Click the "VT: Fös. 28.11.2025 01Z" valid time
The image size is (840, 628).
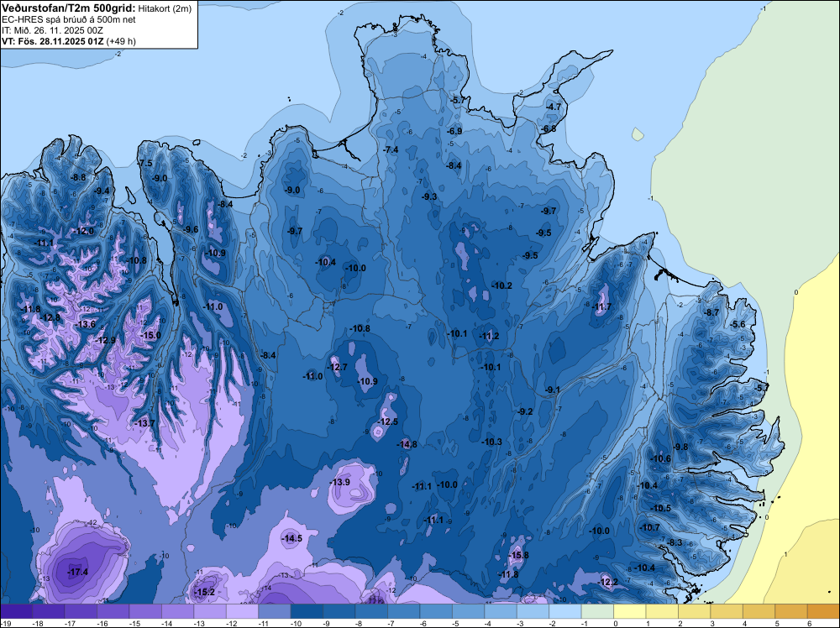click(53, 41)
